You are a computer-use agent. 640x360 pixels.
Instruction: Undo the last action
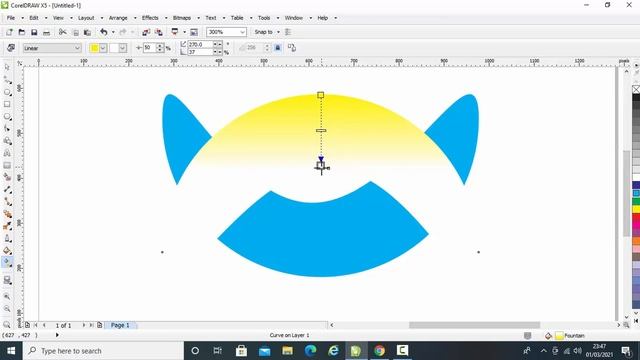(104, 32)
